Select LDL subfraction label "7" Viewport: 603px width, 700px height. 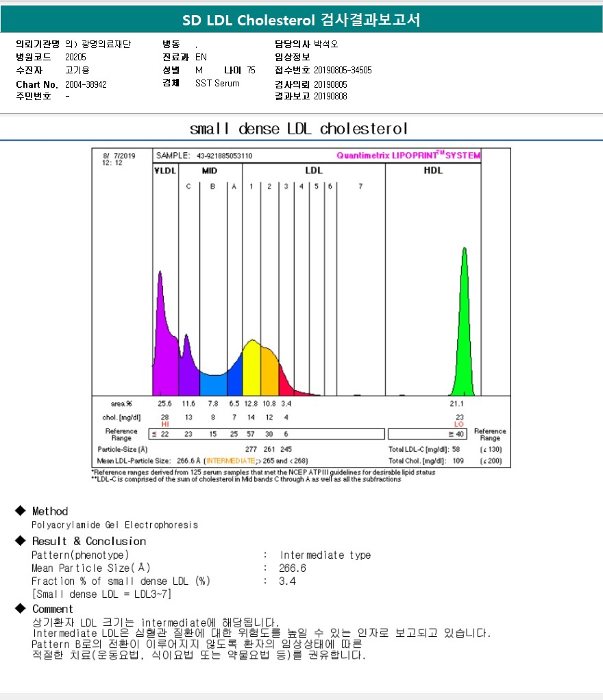tap(360, 186)
